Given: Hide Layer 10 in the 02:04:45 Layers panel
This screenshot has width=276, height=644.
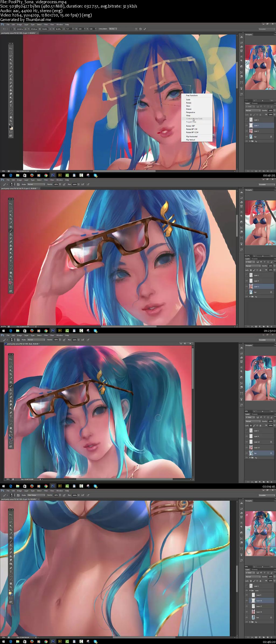Looking at the screenshot, I should click(x=247, y=442).
